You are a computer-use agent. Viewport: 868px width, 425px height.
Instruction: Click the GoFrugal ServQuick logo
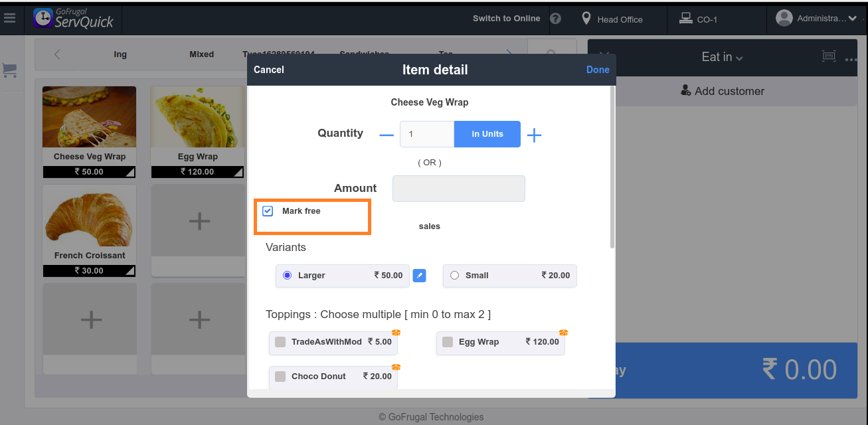74,18
